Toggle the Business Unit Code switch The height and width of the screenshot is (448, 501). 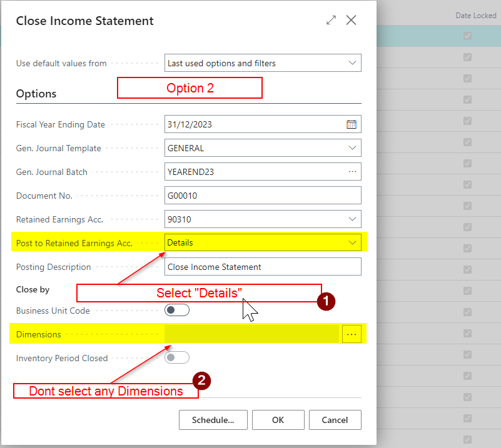coord(176,311)
